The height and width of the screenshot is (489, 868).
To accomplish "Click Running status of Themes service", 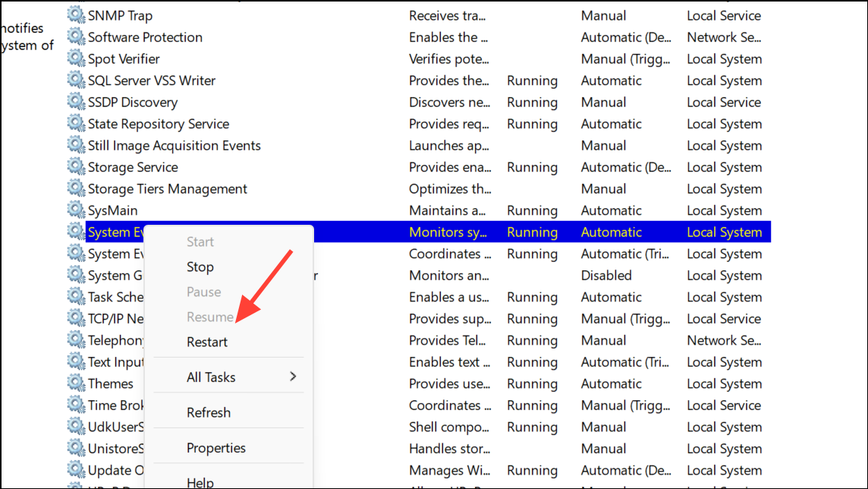I will click(532, 383).
